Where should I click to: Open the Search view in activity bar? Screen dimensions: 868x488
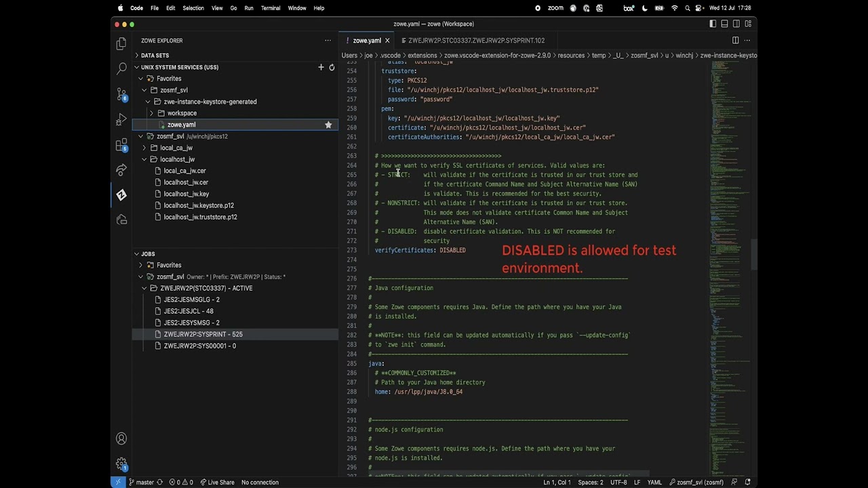[121, 68]
